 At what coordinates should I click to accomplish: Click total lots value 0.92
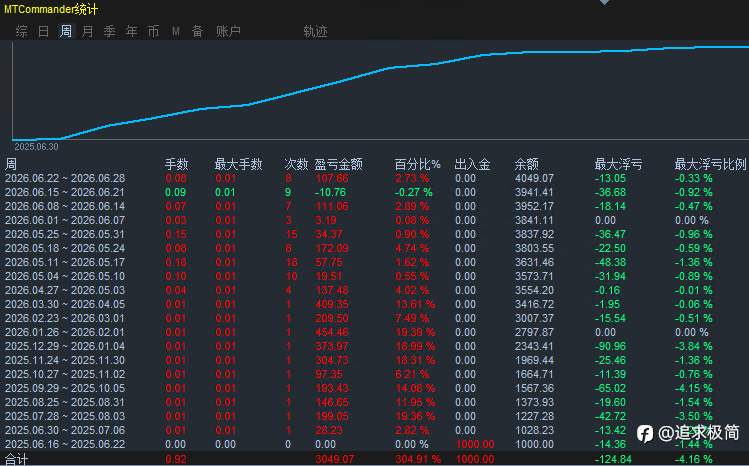point(176,459)
